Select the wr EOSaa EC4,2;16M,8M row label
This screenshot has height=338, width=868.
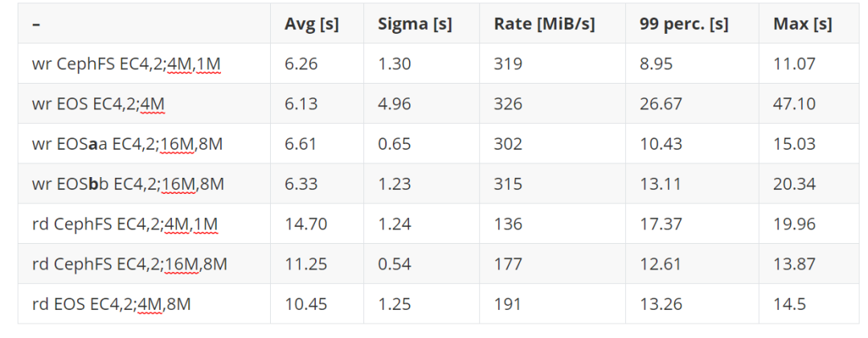tap(128, 144)
